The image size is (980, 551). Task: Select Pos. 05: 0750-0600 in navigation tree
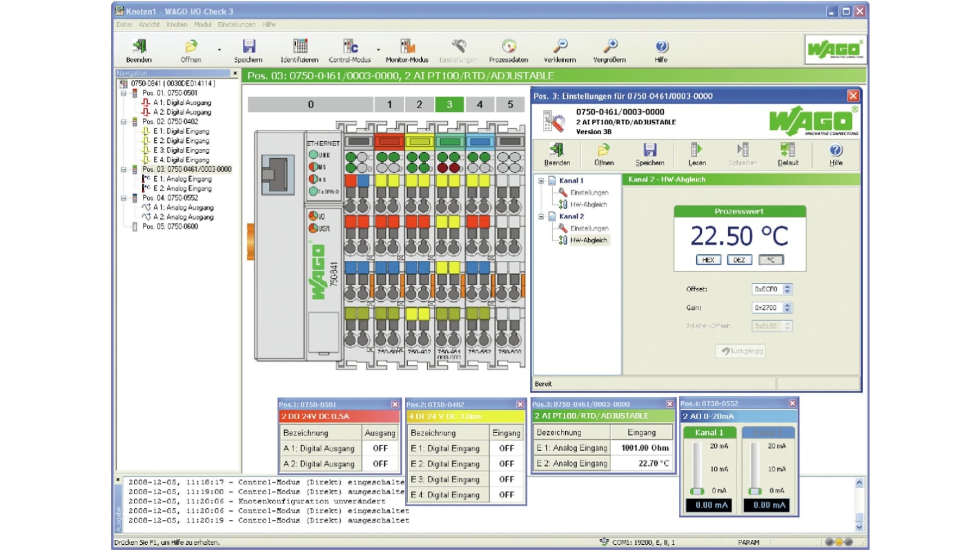tap(170, 226)
